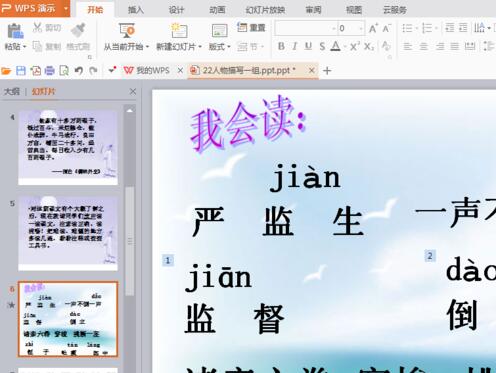Switch to the 云服务 ribbon tab
Image resolution: width=496 pixels, height=373 pixels.
(x=395, y=10)
